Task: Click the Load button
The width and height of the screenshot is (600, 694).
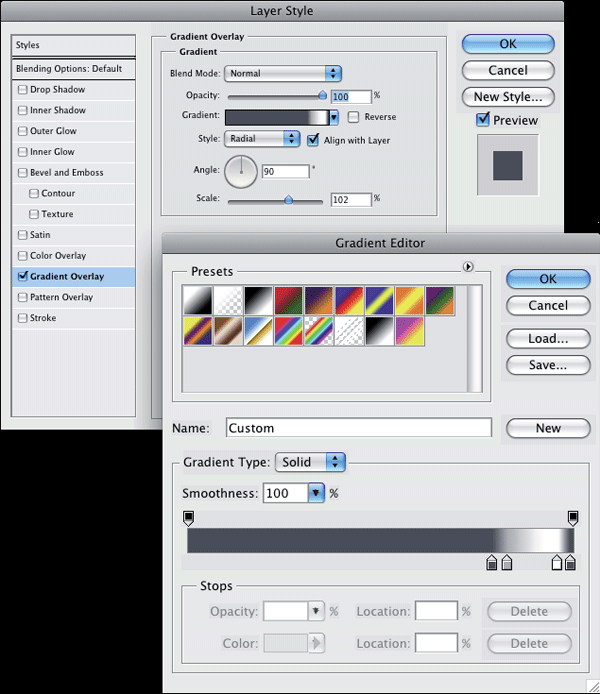Action: pyautogui.click(x=548, y=339)
